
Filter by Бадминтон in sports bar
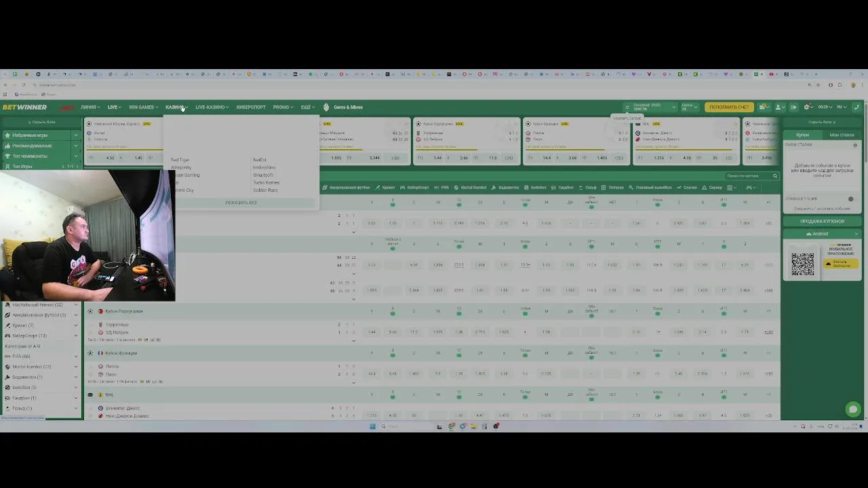point(505,188)
